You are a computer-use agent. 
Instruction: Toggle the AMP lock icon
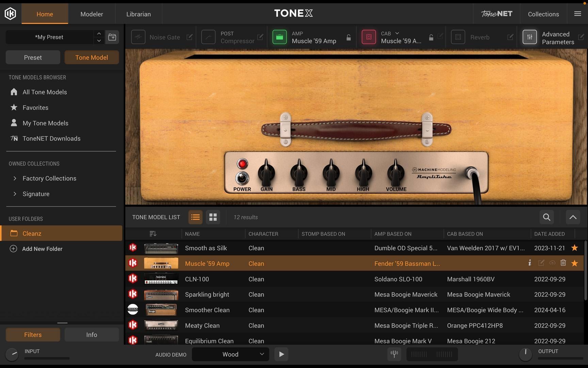(x=348, y=37)
